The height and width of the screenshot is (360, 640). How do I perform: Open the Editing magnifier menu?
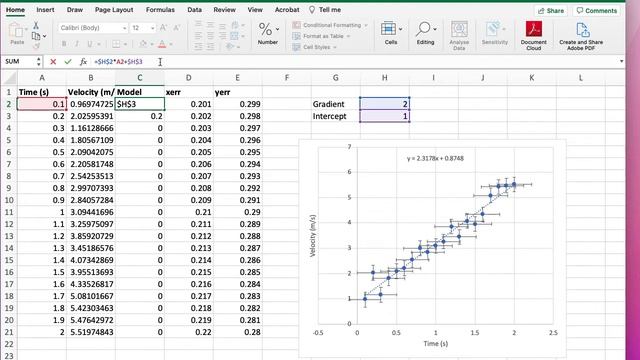(x=425, y=33)
